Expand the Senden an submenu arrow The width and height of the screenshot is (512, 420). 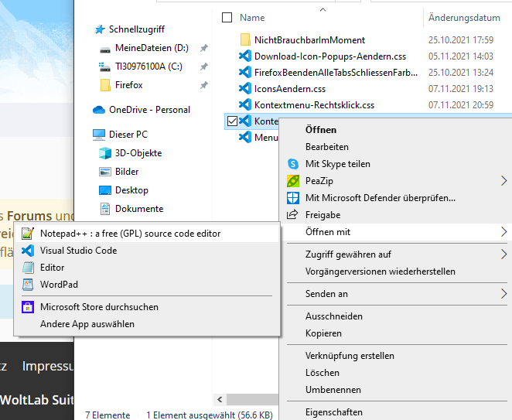coord(503,294)
